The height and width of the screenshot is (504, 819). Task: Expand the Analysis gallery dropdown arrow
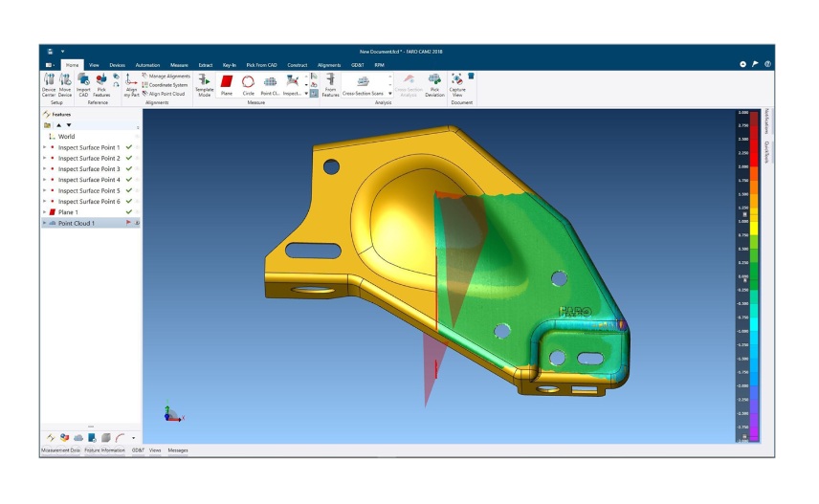389,94
